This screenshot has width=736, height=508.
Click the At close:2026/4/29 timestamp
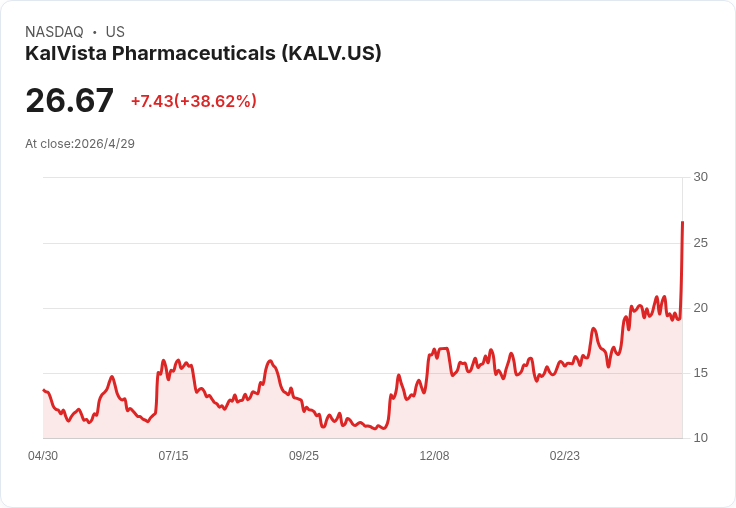click(x=80, y=144)
